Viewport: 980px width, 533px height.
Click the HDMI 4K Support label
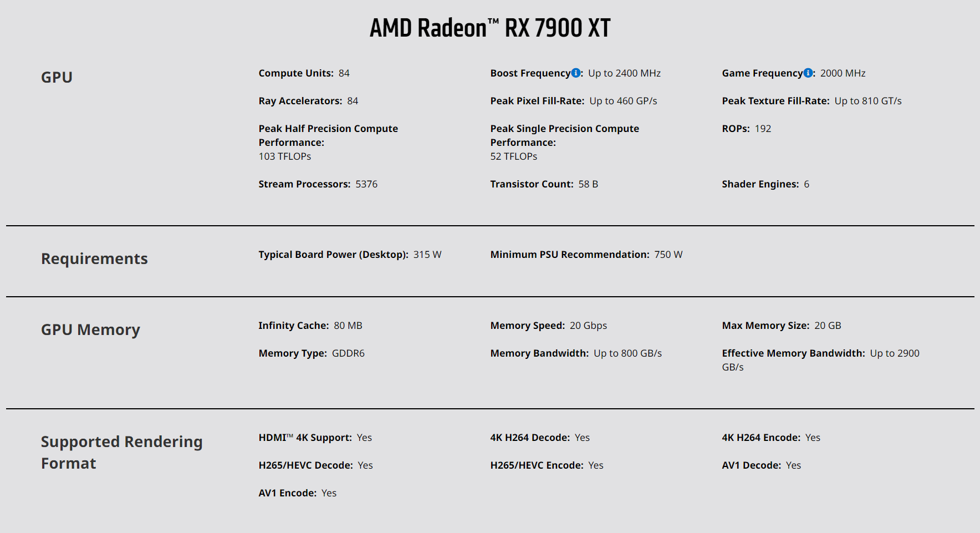pos(305,438)
